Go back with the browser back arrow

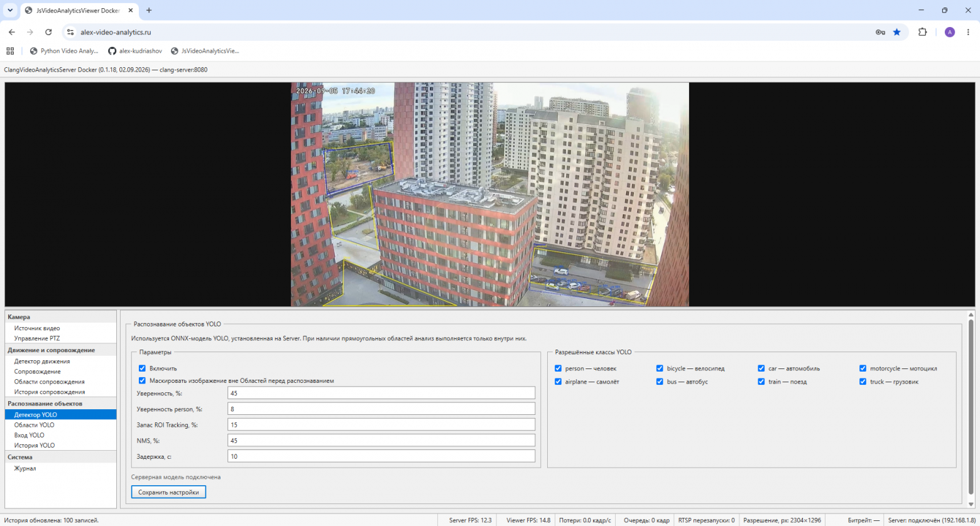click(x=12, y=32)
